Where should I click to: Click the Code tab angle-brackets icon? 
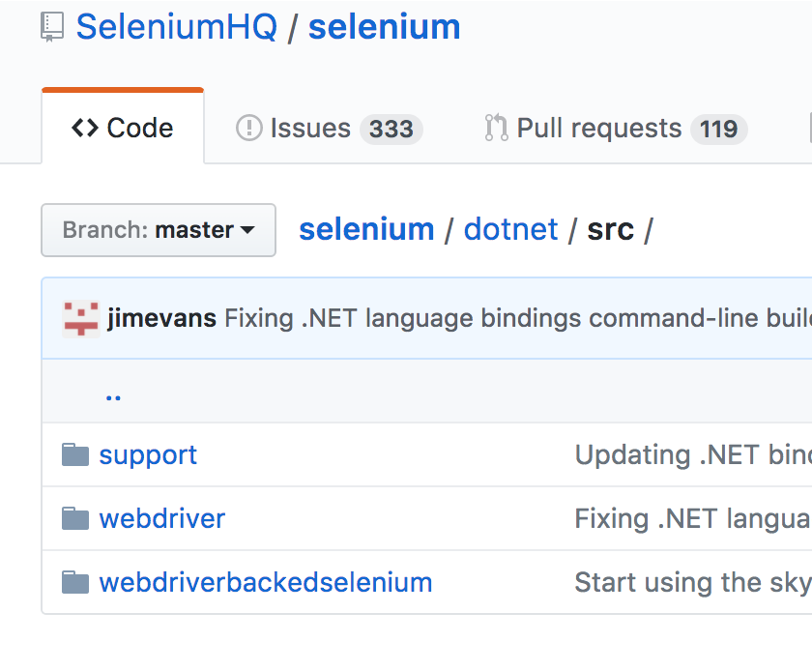[85, 128]
